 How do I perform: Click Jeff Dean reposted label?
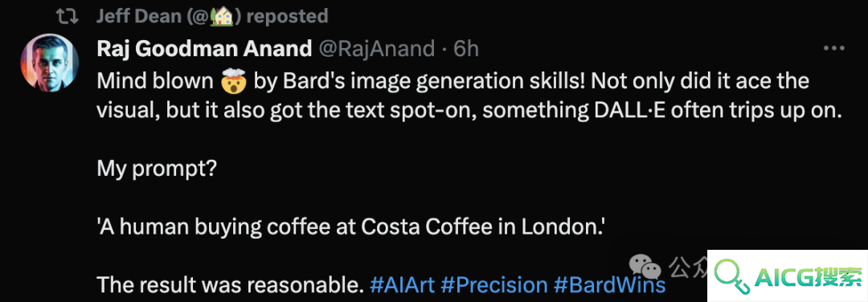[212, 16]
